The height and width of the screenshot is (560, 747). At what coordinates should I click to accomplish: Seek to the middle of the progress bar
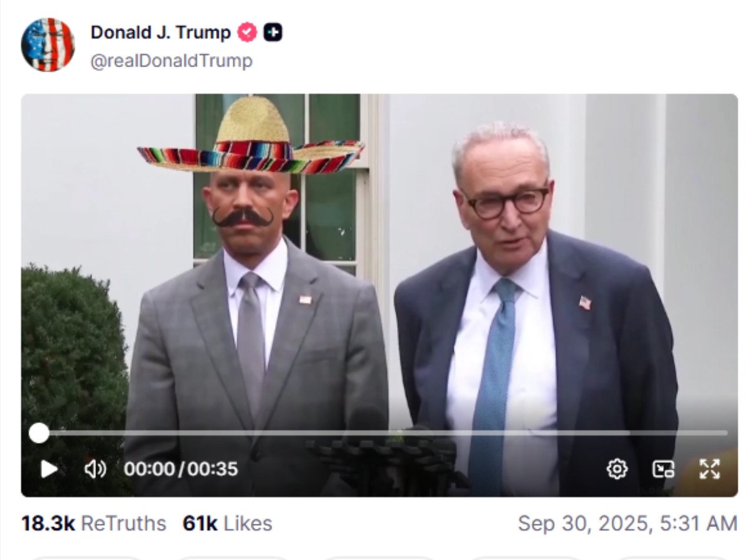tap(383, 433)
